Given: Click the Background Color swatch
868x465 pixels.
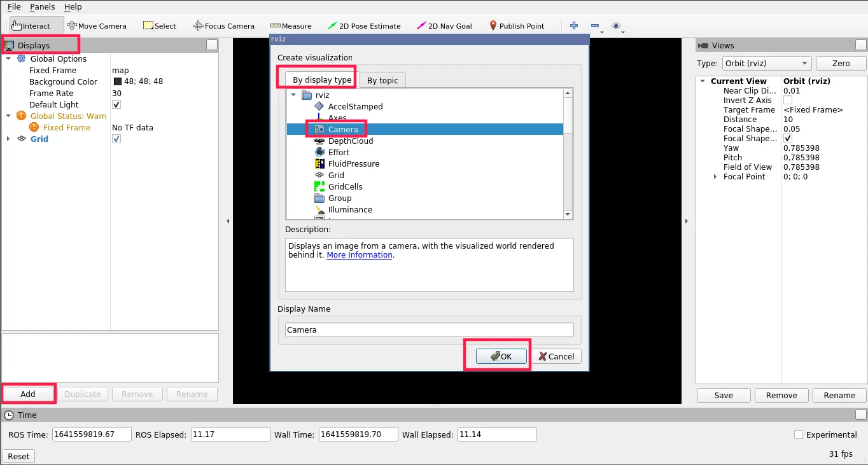Looking at the screenshot, I should (118, 82).
